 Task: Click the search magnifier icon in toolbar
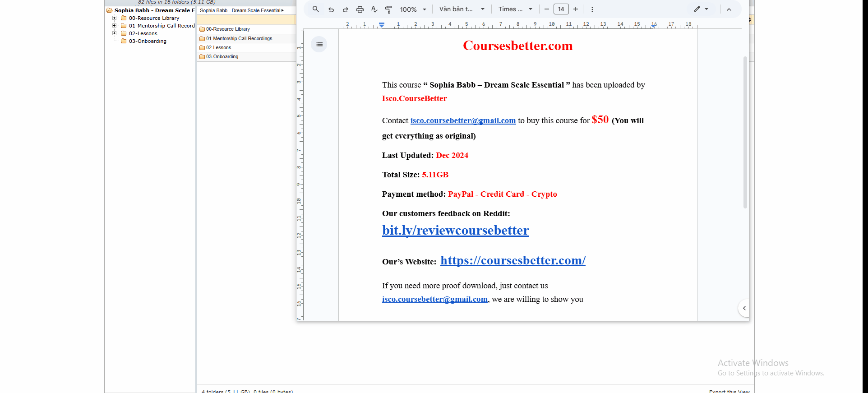316,9
